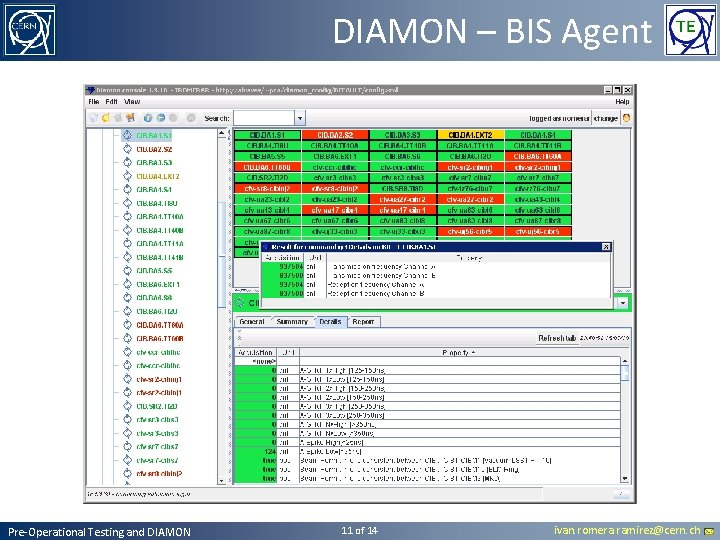Select CIB.BA4.TT40A in the tree
The width and height of the screenshot is (720, 540).
point(160,216)
